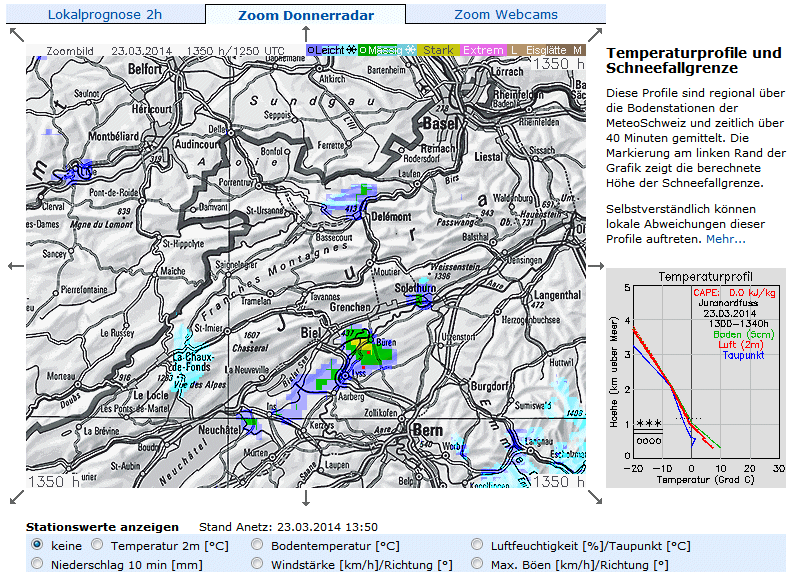
Task: Select 'Temperatur 2m [°C]' radio button
Action: 97,545
